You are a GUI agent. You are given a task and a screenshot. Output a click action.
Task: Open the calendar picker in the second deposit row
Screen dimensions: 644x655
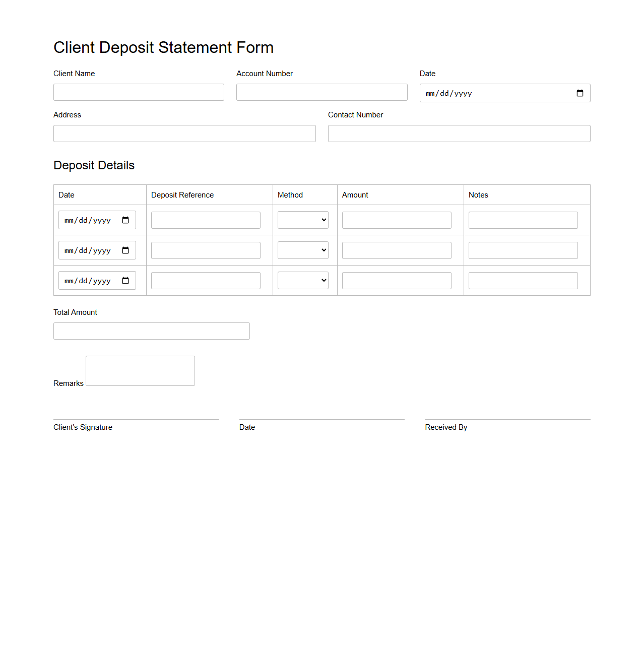point(125,250)
